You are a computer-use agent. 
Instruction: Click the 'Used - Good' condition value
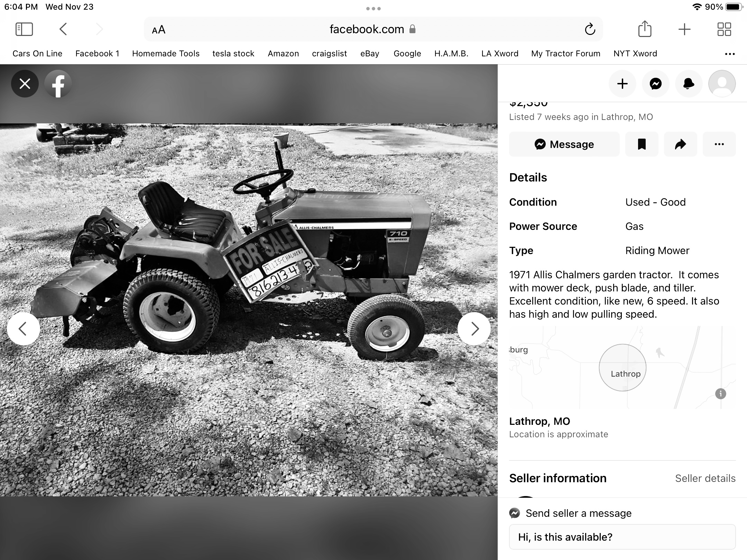point(655,202)
